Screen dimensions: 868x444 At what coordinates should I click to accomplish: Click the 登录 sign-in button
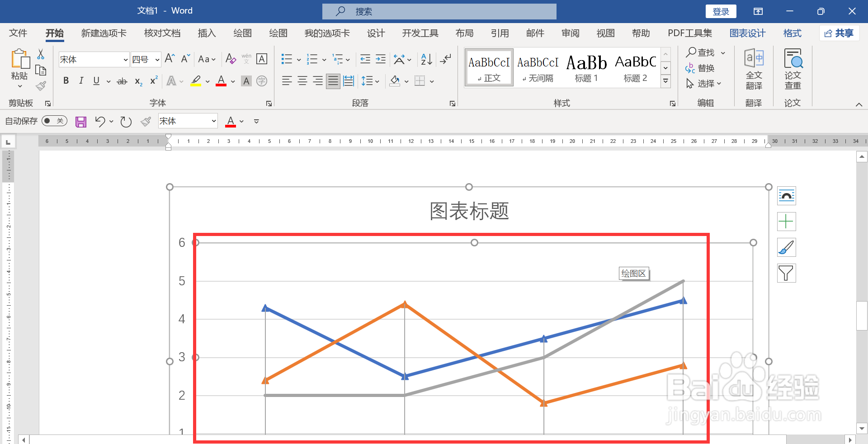click(x=721, y=11)
